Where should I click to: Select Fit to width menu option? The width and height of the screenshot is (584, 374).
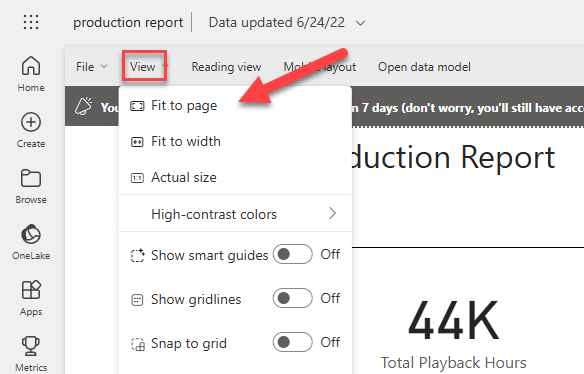[x=235, y=142]
